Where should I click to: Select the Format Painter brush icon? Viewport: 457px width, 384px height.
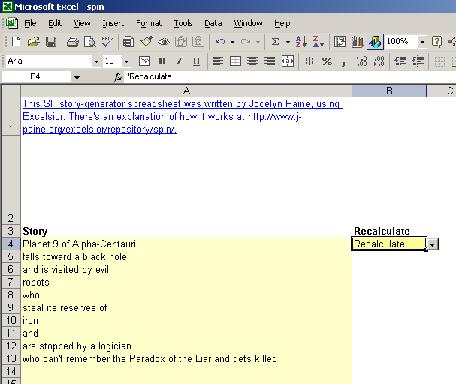[146, 42]
